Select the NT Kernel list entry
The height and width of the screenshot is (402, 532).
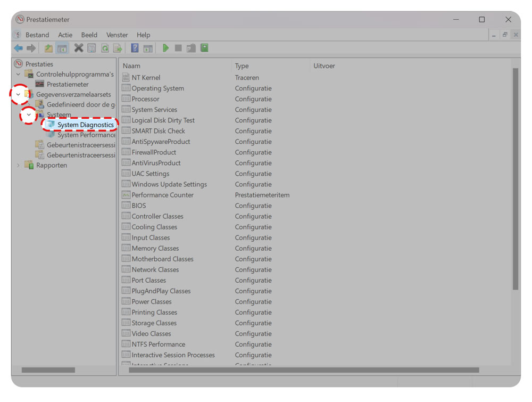[x=146, y=78]
